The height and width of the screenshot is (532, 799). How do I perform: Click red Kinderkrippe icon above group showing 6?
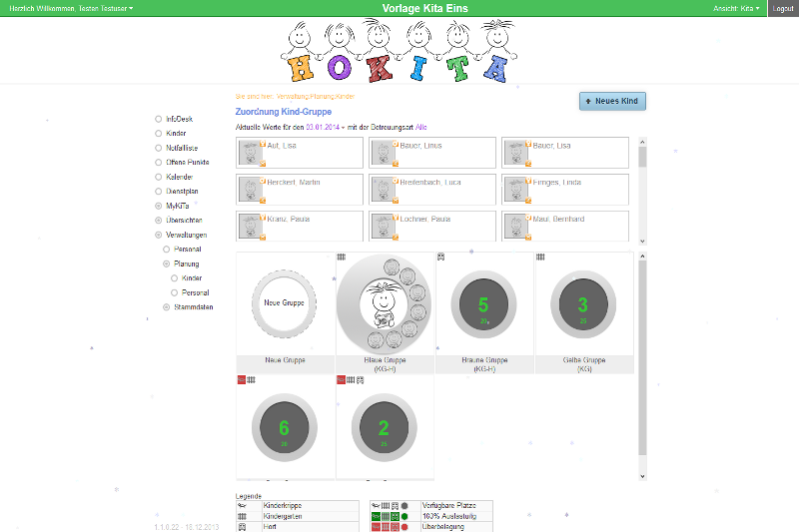pyautogui.click(x=242, y=379)
